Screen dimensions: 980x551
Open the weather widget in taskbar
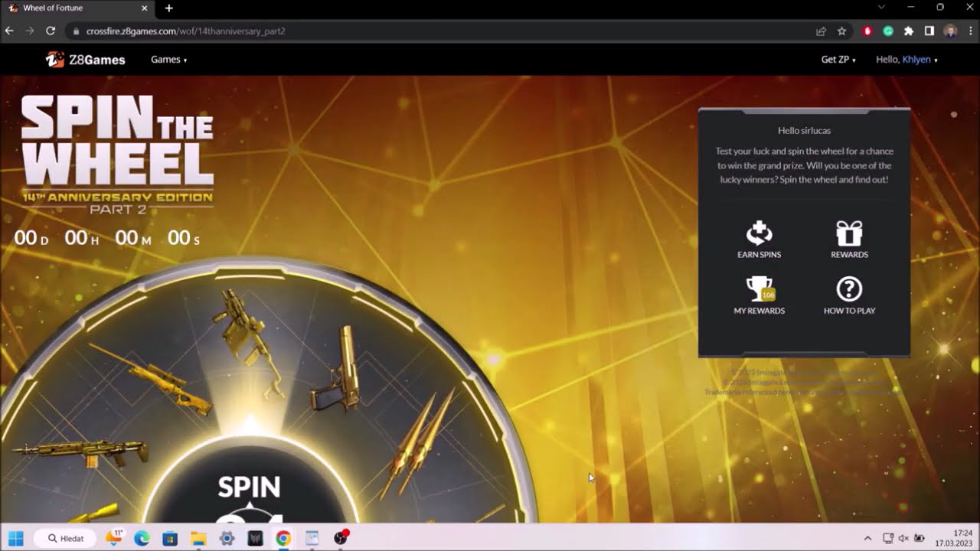pyautogui.click(x=114, y=538)
